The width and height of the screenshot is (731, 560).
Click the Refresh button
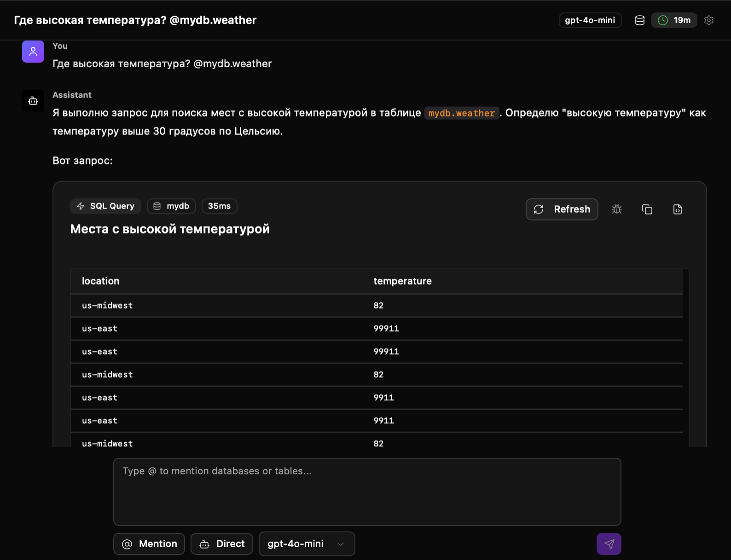click(562, 210)
